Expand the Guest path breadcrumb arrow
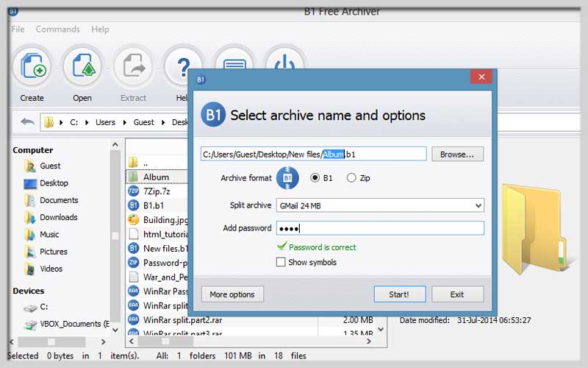 click(163, 122)
